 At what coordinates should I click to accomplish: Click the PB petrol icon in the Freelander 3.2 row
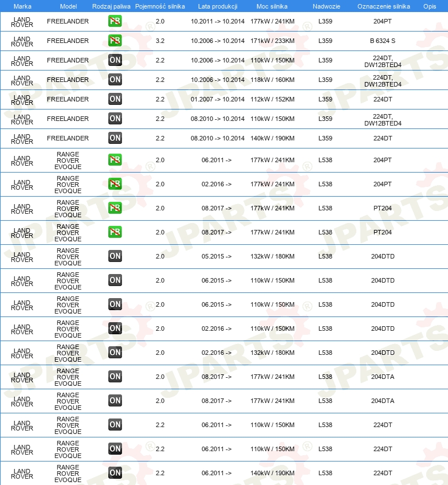point(115,41)
